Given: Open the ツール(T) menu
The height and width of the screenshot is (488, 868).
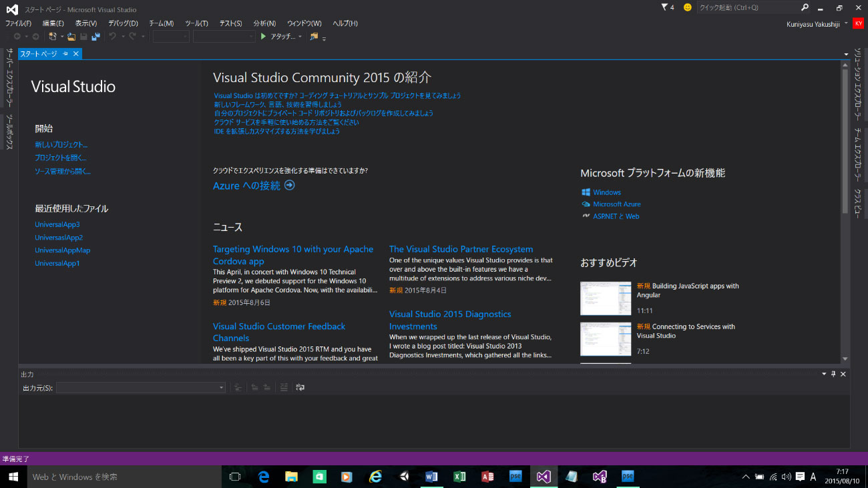Looking at the screenshot, I should coord(196,23).
